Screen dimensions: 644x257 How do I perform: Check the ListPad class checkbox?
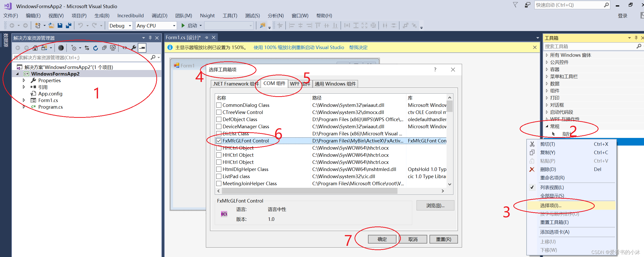[x=219, y=176]
